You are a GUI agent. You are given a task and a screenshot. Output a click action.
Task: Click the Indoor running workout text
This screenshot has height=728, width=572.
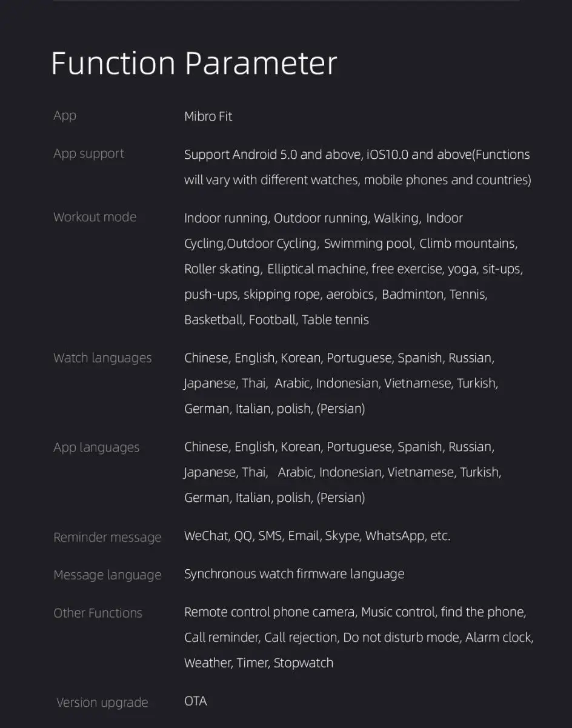click(x=227, y=218)
